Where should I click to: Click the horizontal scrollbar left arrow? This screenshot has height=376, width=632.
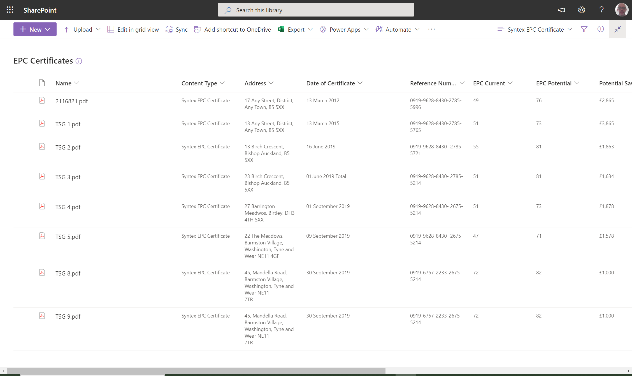point(3,370)
